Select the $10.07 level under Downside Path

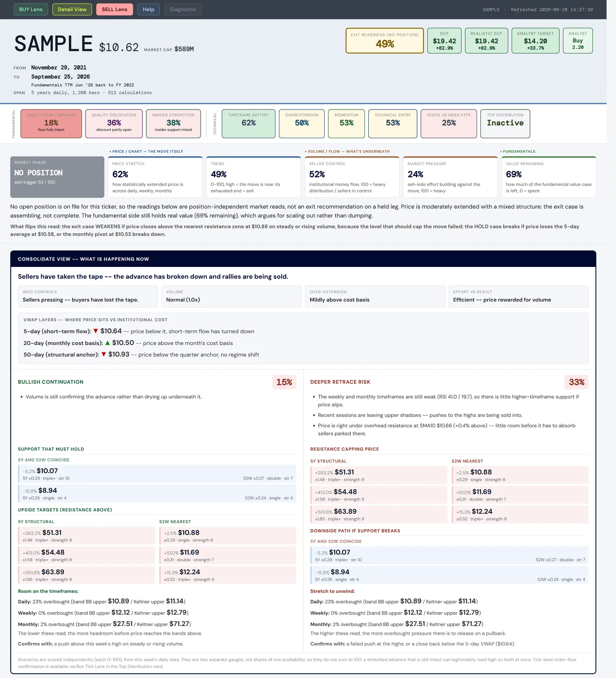click(x=450, y=555)
